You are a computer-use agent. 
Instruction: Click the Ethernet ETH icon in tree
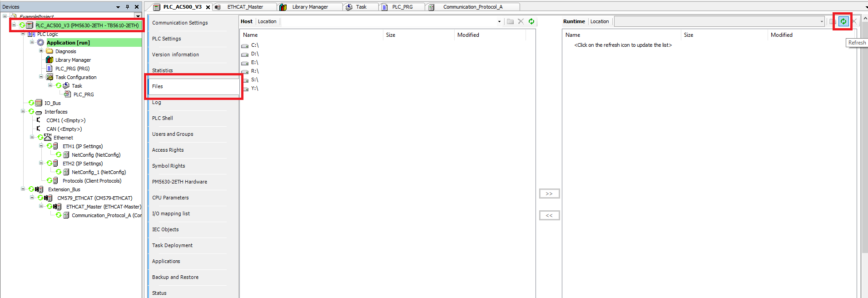pos(48,138)
